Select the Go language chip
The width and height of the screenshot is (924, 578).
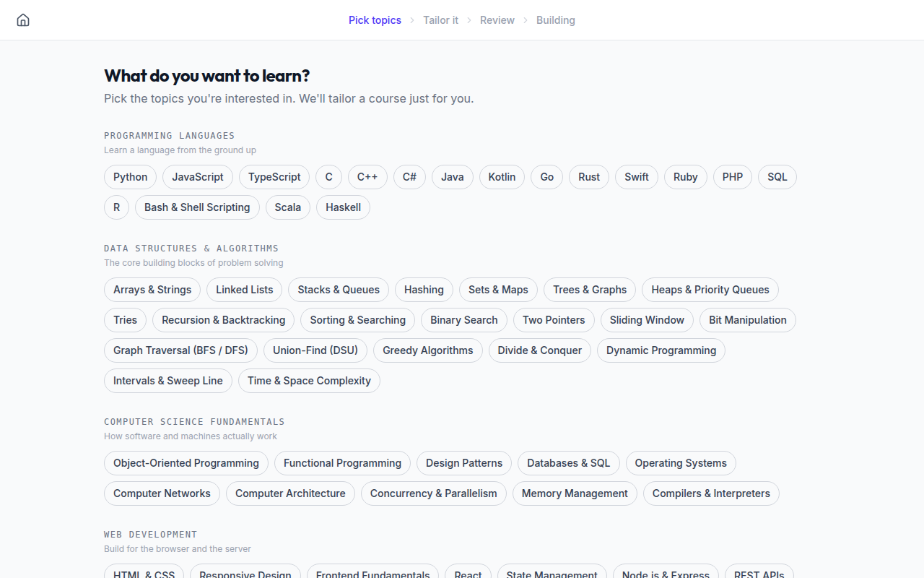(547, 177)
